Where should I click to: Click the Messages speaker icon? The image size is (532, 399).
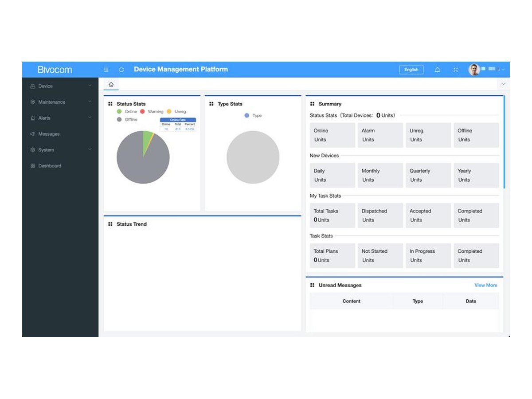[32, 134]
